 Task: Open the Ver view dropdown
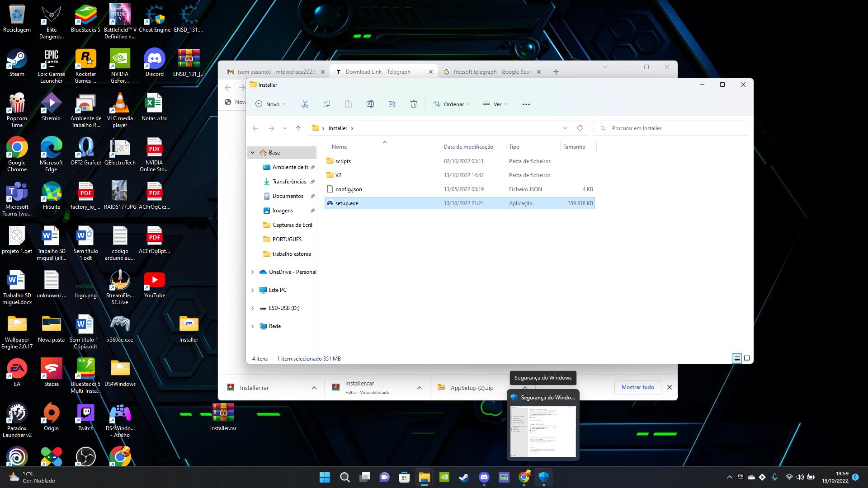pos(495,104)
